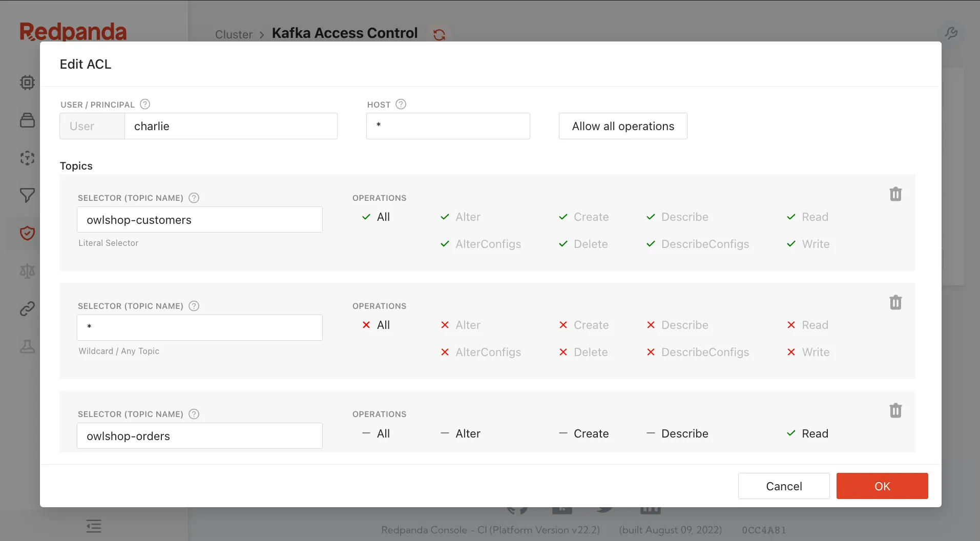The image size is (980, 541).
Task: Open the flask sidebar icon
Action: (x=27, y=347)
